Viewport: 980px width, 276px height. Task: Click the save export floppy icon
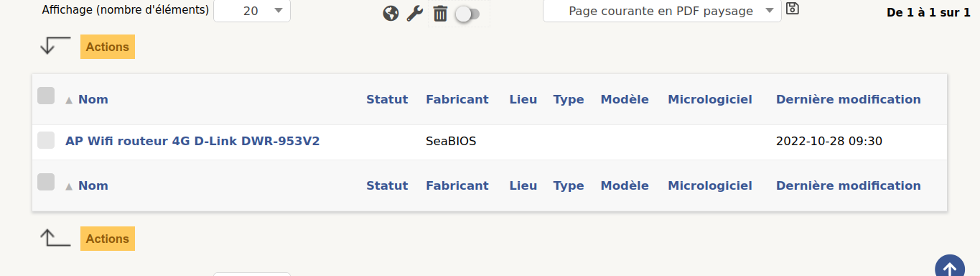click(x=793, y=9)
